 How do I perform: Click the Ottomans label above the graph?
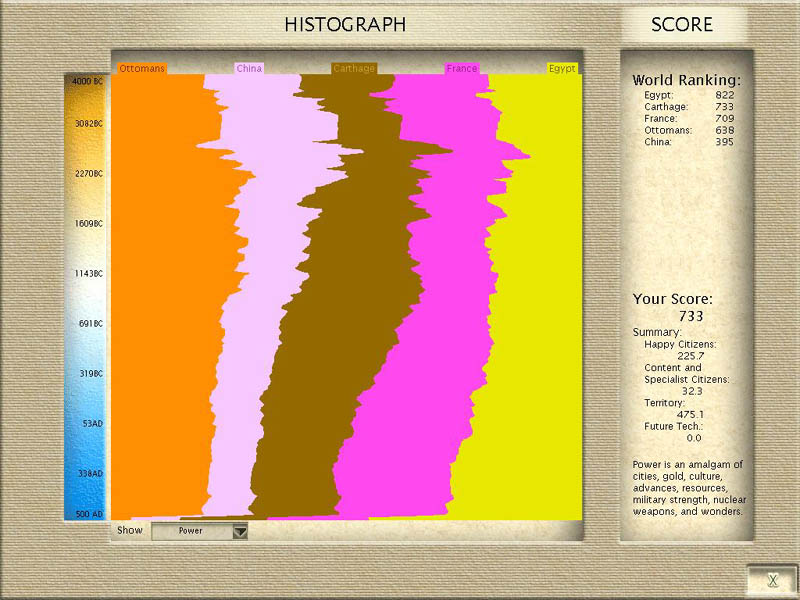click(x=141, y=69)
